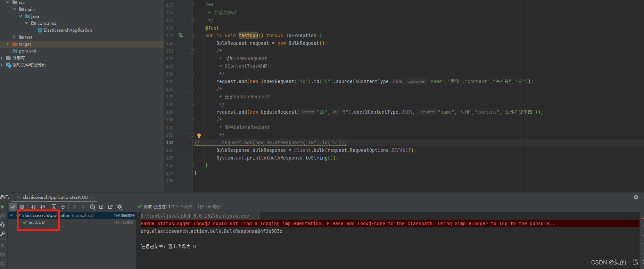Select the 临时文件和控制台 row
644x269 pixels.
click(x=82, y=65)
